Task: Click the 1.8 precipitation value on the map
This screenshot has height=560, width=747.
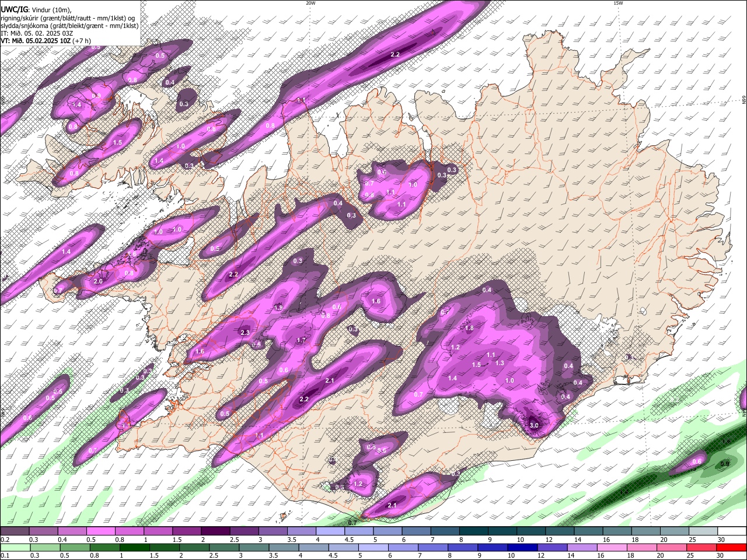Action: coord(469,328)
